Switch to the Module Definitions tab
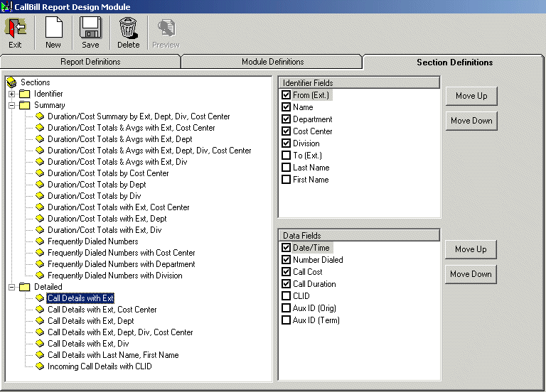This screenshot has height=392, width=546. (273, 62)
